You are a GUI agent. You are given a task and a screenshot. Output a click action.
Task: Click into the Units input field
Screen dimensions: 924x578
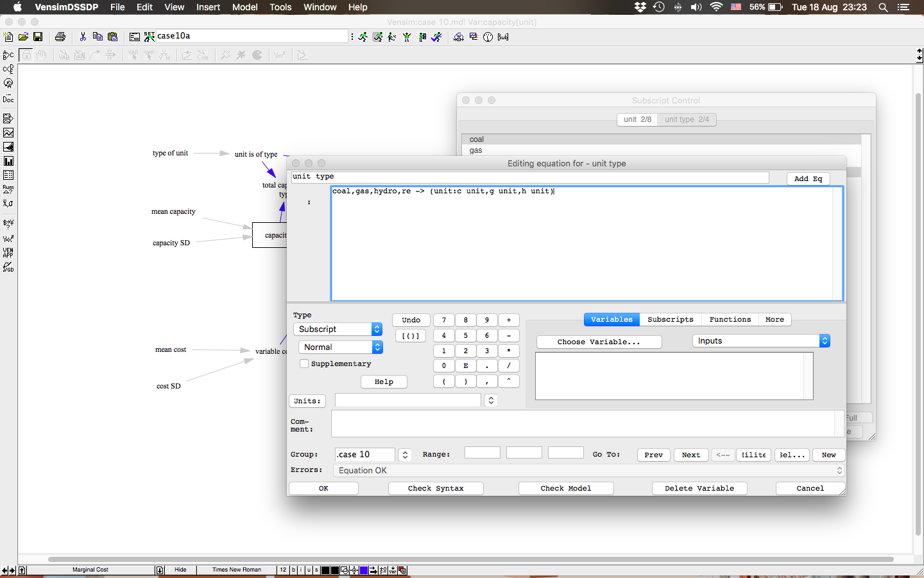coord(408,400)
